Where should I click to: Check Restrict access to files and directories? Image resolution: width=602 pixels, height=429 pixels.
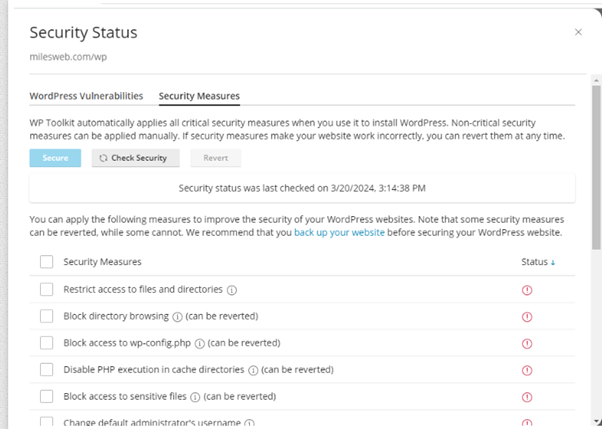tap(46, 289)
